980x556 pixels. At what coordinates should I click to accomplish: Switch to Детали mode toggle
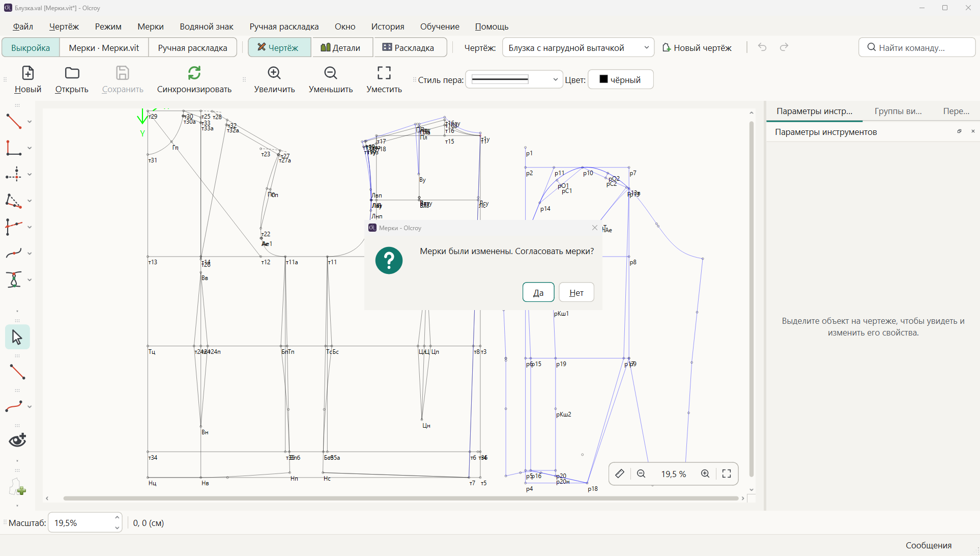342,47
